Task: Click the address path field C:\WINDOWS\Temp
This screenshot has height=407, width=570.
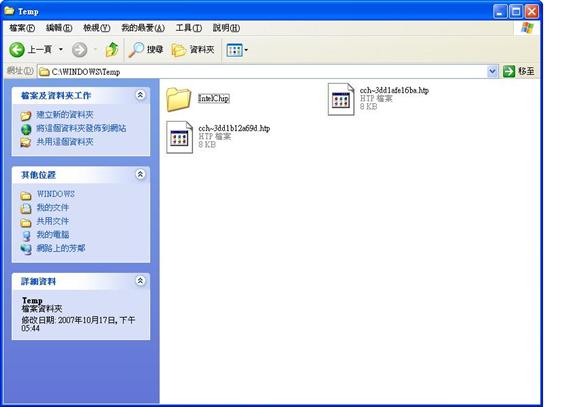Action: point(262,72)
